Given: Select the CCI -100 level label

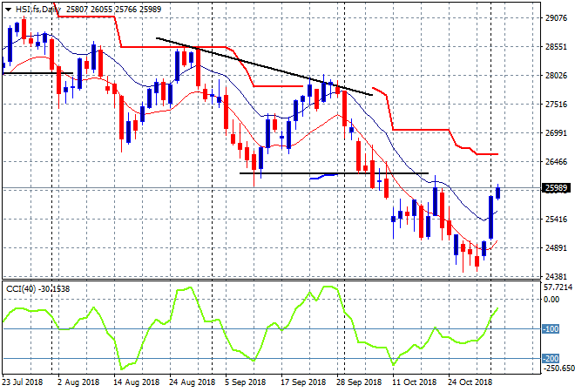Looking at the screenshot, I should 551,329.
